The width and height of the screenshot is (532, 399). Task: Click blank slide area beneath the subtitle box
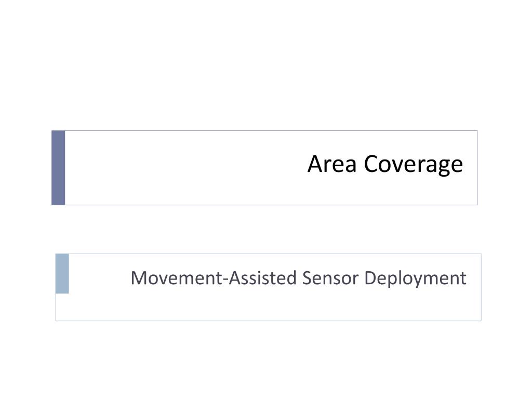(266, 360)
